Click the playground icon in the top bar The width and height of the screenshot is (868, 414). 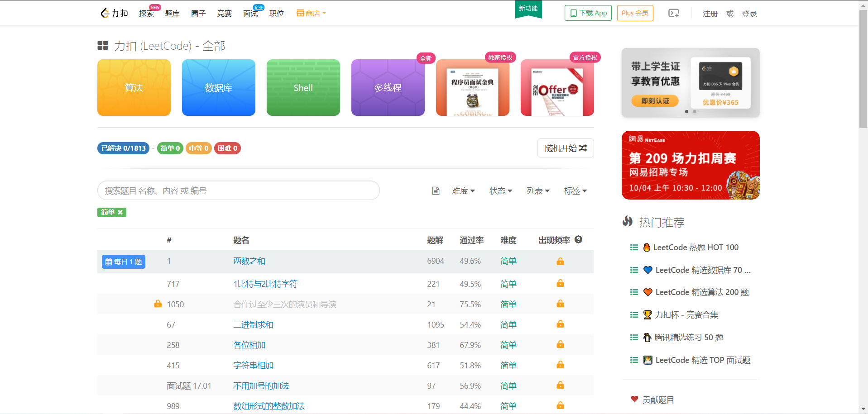coord(673,13)
